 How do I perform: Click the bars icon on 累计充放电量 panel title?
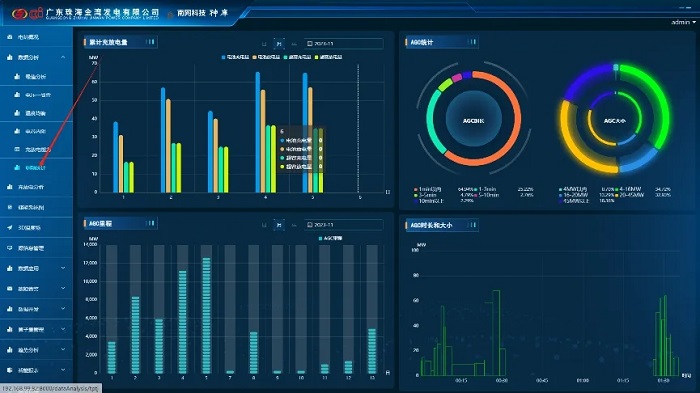point(150,42)
